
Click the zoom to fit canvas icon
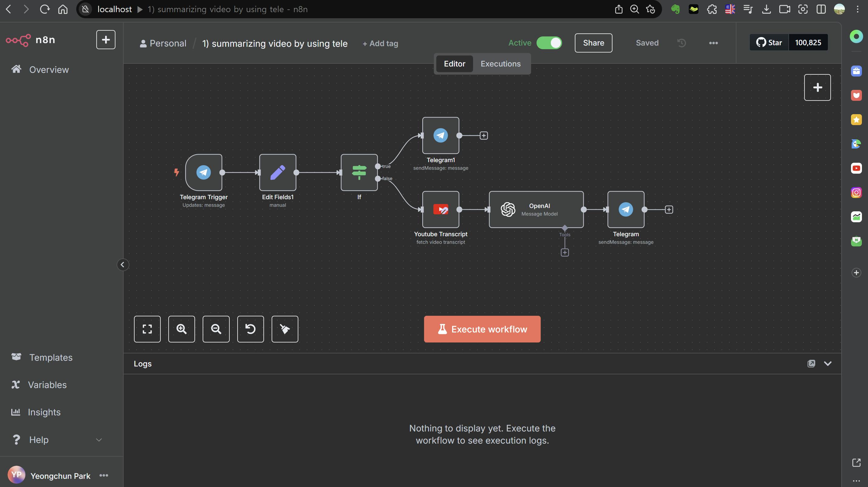(x=147, y=329)
